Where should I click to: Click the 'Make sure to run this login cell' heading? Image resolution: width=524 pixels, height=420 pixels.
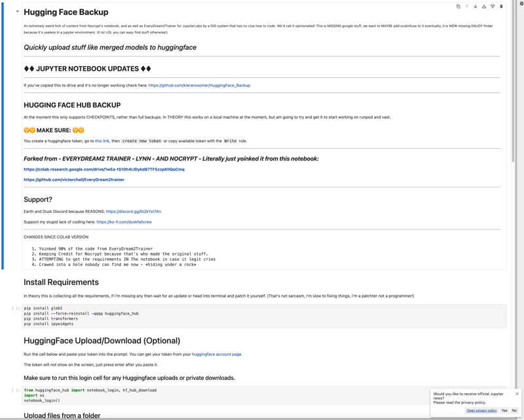point(129,378)
